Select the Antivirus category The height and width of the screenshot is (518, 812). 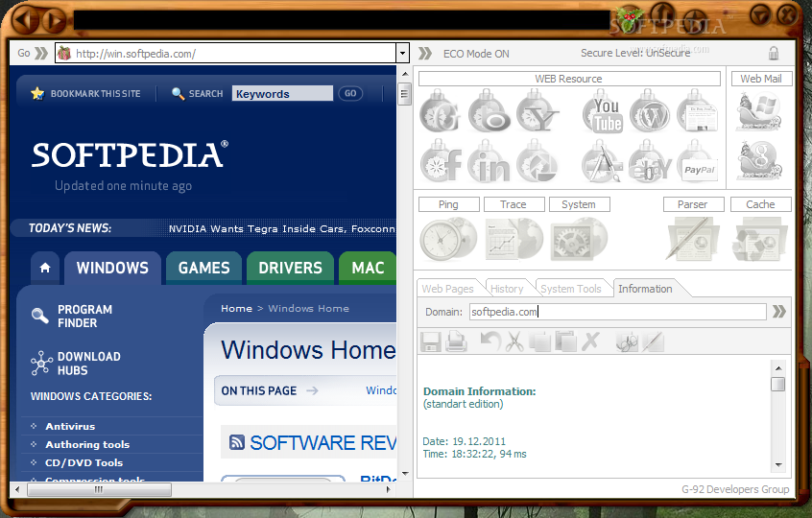(70, 426)
